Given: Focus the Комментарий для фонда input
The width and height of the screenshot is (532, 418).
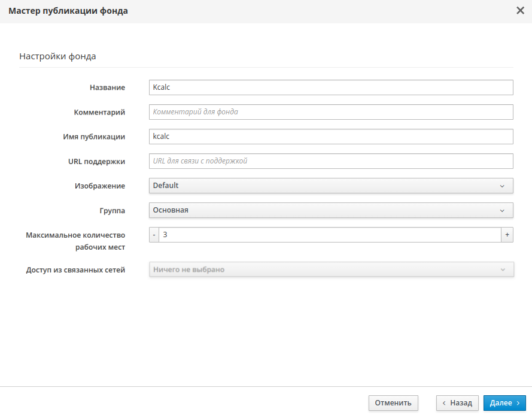Looking at the screenshot, I should click(x=330, y=112).
